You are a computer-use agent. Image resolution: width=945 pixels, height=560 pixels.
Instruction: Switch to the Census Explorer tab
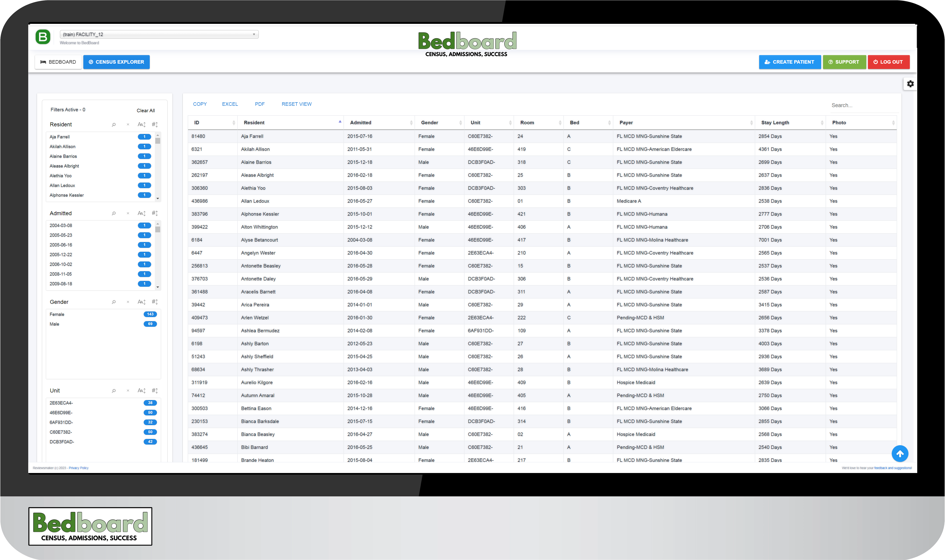[116, 62]
